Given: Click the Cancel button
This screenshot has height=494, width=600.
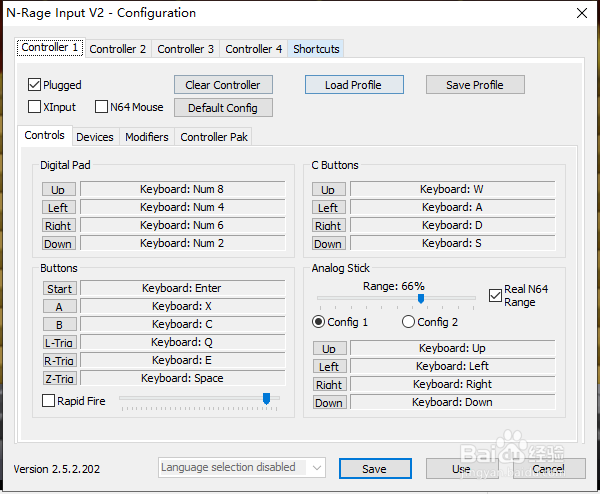Looking at the screenshot, I should click(x=548, y=468).
